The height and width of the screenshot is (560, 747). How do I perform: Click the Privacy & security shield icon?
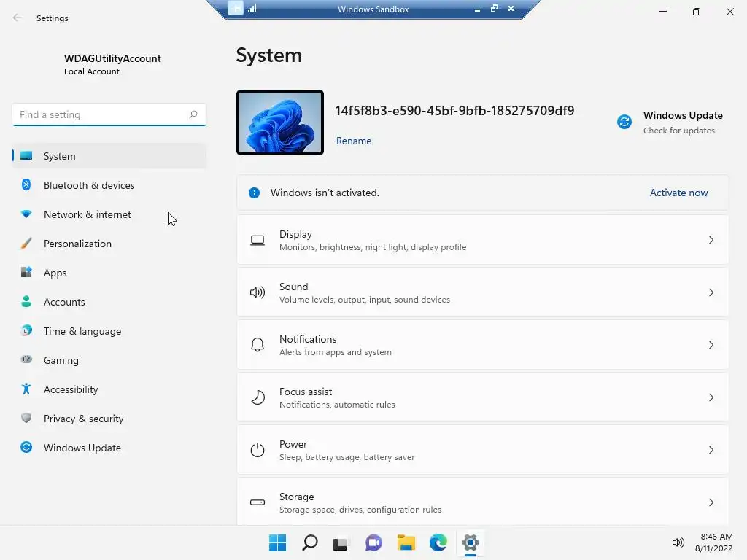click(26, 418)
